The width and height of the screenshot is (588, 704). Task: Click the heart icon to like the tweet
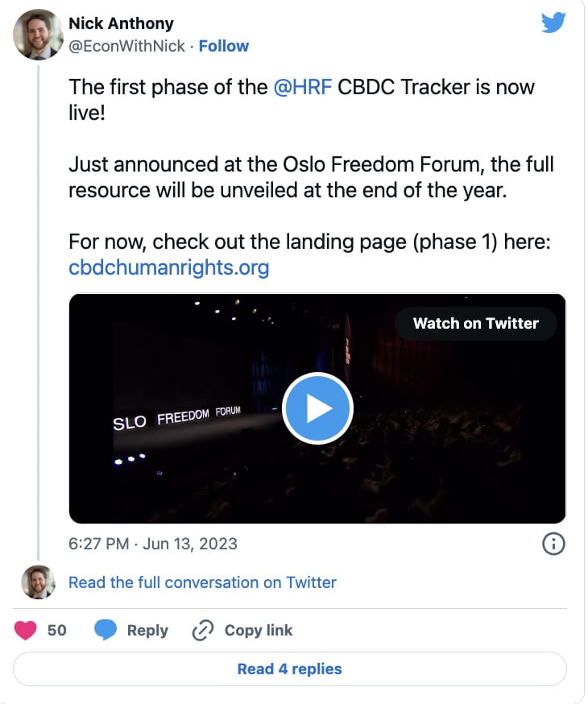pyautogui.click(x=25, y=630)
